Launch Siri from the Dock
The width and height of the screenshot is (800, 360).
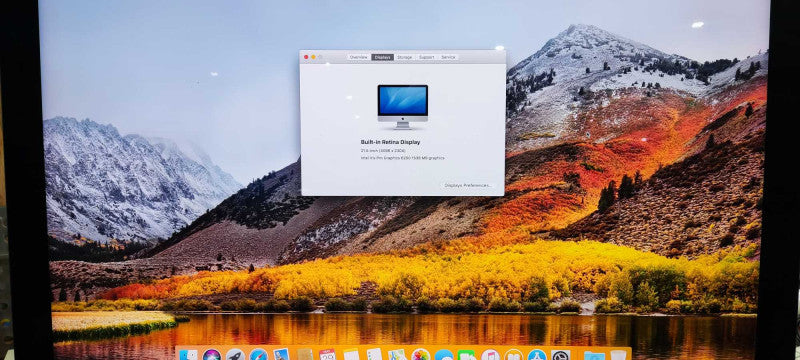pos(211,355)
